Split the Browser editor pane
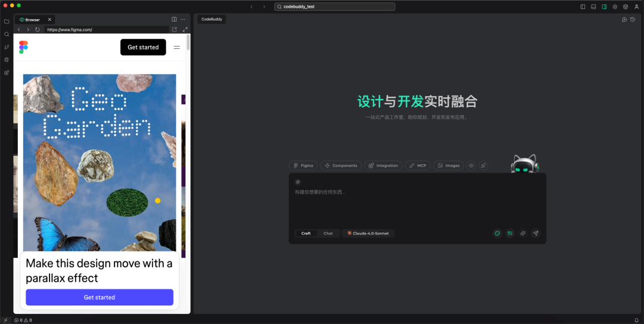Screen dimensions: 644x324 click(174, 19)
